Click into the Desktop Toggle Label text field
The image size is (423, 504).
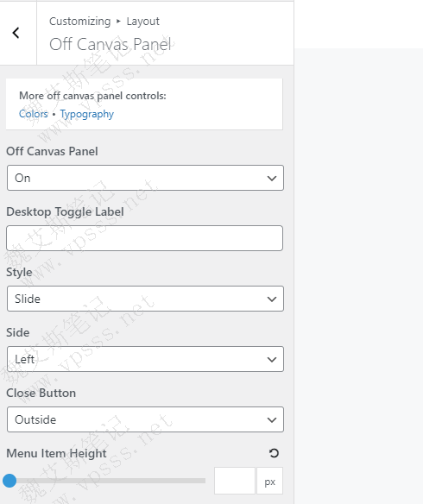point(145,238)
